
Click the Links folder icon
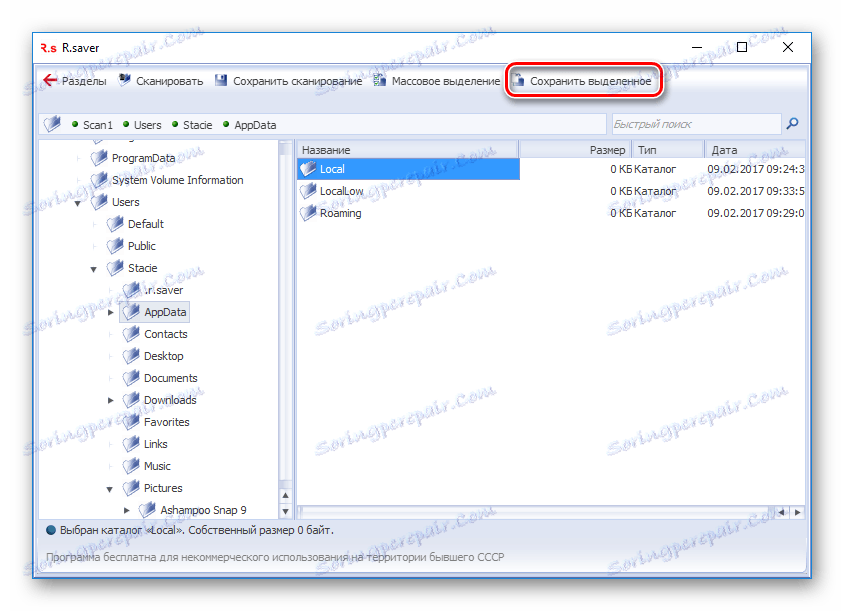131,444
